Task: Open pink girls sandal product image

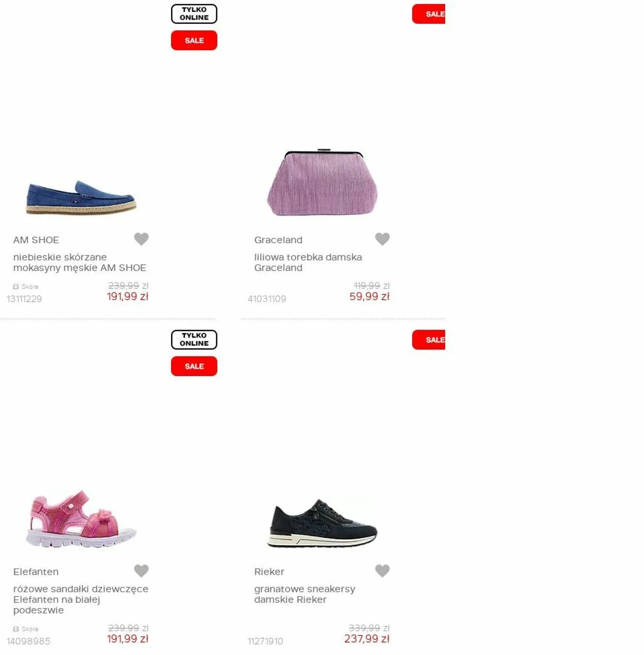Action: 81,518
